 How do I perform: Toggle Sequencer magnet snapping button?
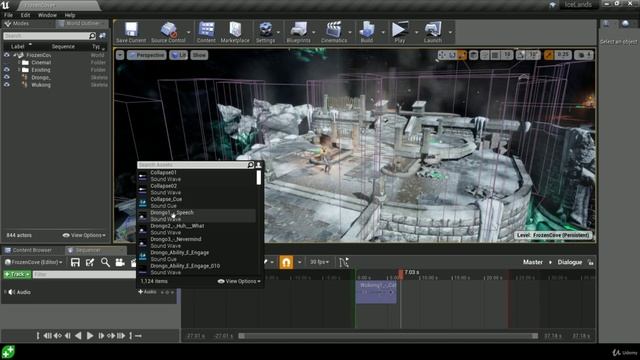coord(286,262)
